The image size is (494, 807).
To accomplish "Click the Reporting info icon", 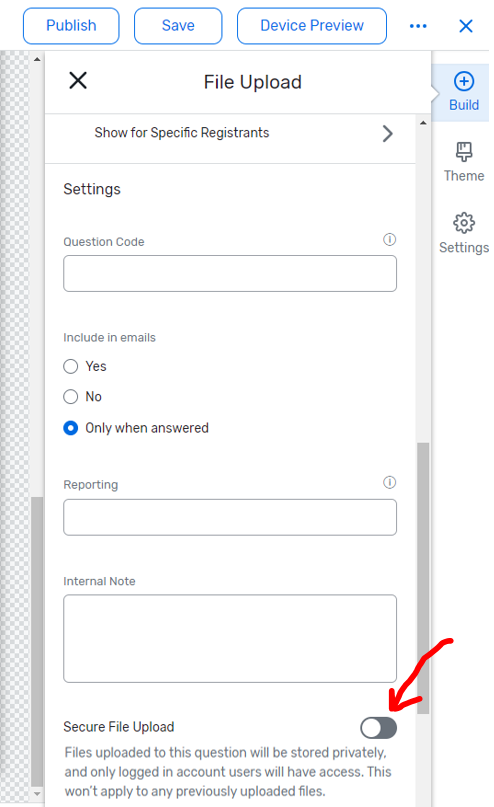I will (390, 482).
